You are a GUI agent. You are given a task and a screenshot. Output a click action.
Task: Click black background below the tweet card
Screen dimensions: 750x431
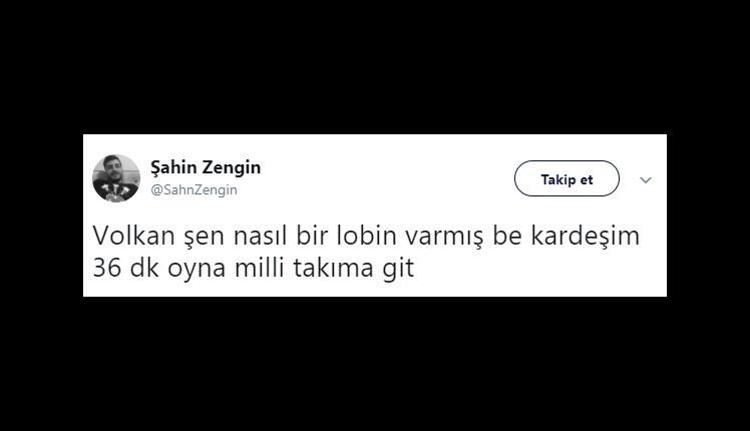coord(375,364)
